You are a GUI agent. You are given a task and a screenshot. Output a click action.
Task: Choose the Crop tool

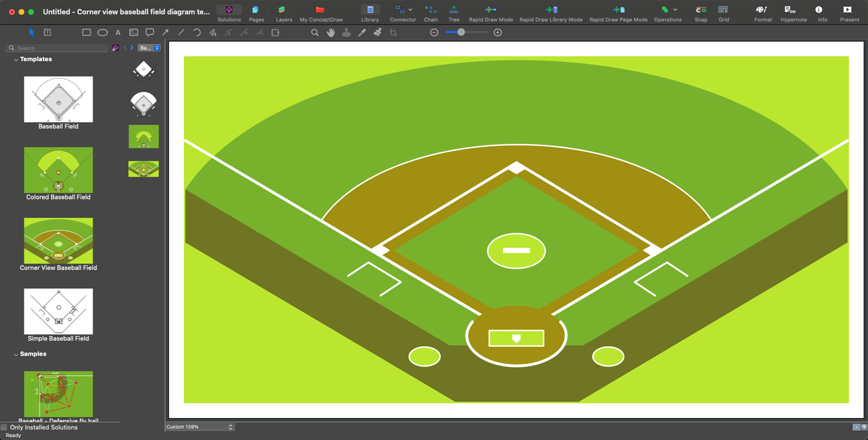pyautogui.click(x=393, y=32)
